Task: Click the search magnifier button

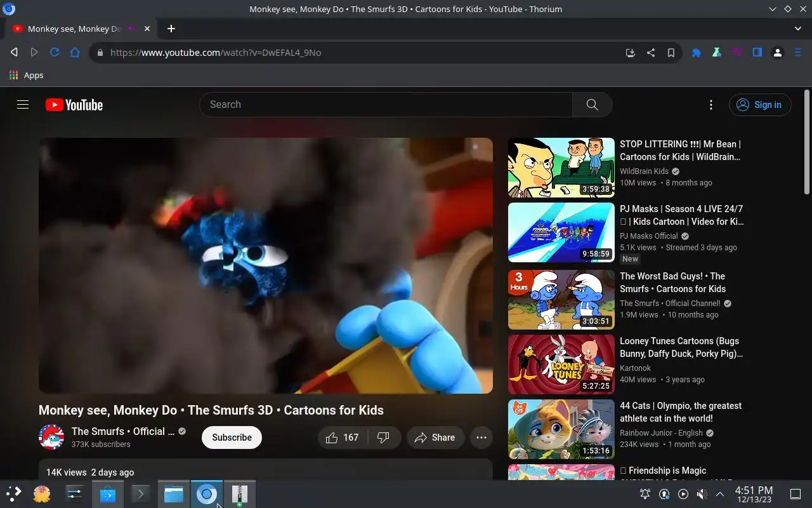Action: click(x=593, y=105)
